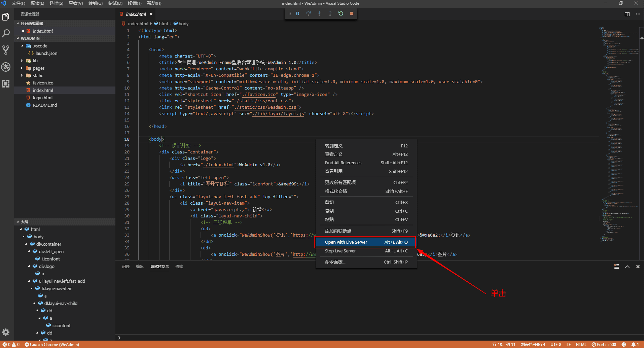Image resolution: width=644 pixels, height=348 pixels.
Task: Open the Extensions view icon
Action: pos(6,84)
